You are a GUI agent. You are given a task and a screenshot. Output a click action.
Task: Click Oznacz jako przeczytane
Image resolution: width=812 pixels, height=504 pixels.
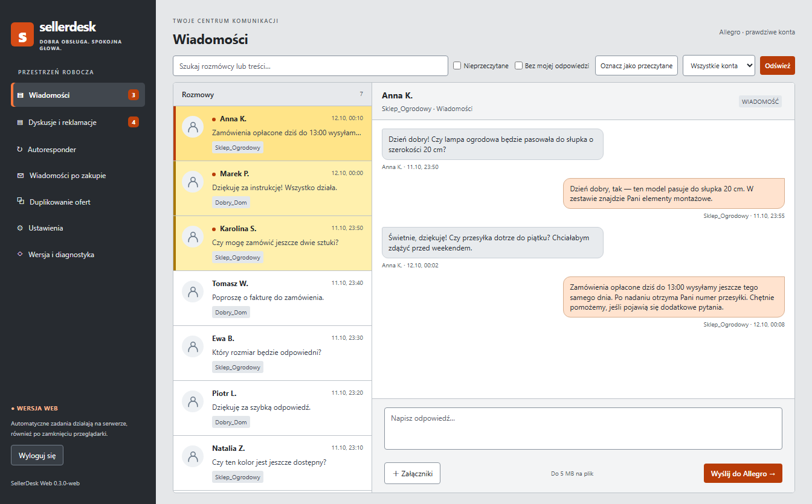636,66
